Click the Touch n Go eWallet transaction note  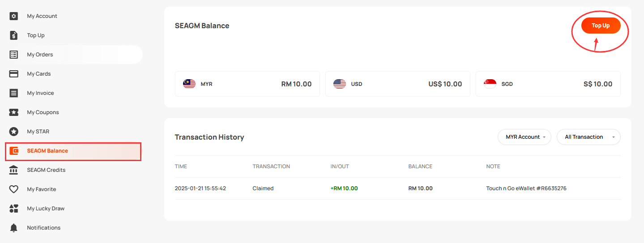pos(526,188)
